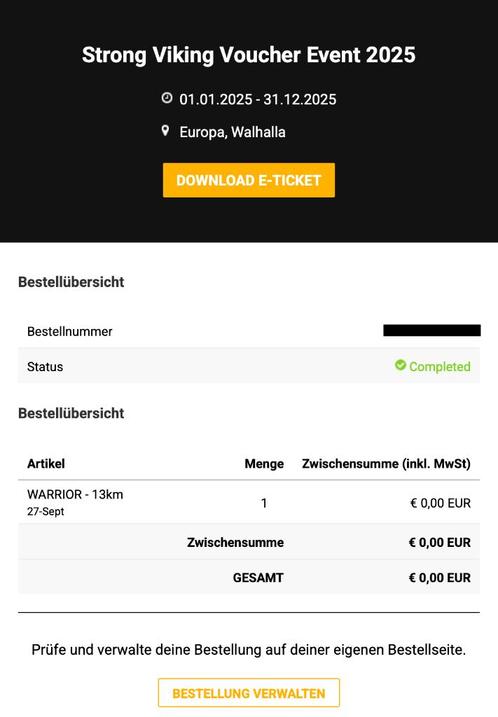Click the clock icon beside event dates

tap(167, 98)
